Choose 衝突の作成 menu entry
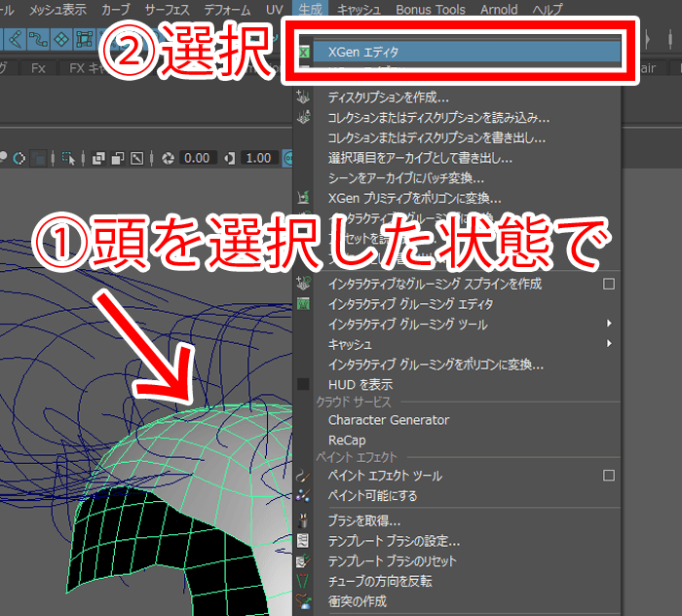Viewport: 682px width, 616px height. point(358,601)
